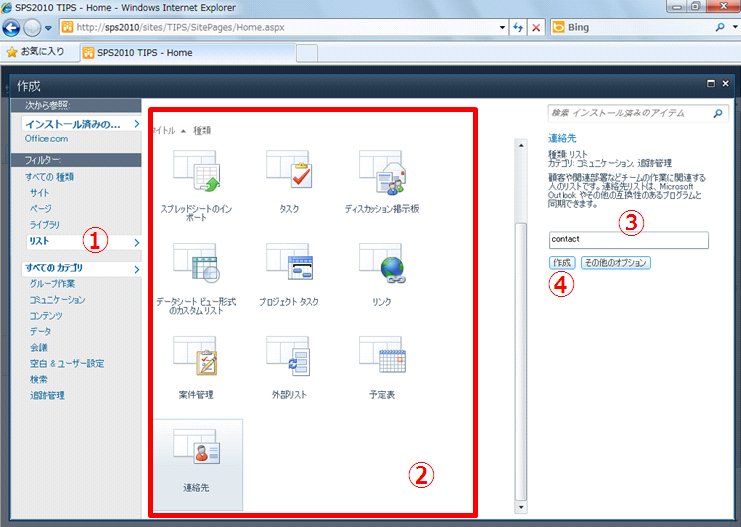Click the Bing search input box
The height and width of the screenshot is (527, 741).
638,27
